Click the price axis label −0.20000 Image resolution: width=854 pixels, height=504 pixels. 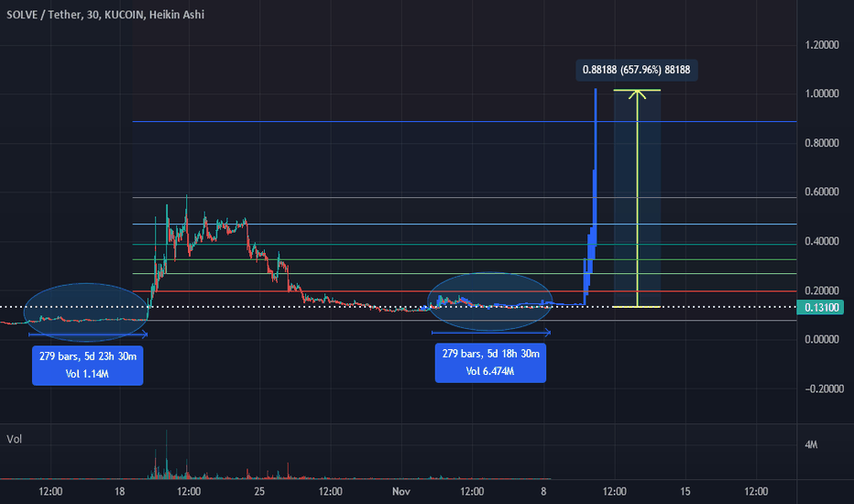coord(824,389)
